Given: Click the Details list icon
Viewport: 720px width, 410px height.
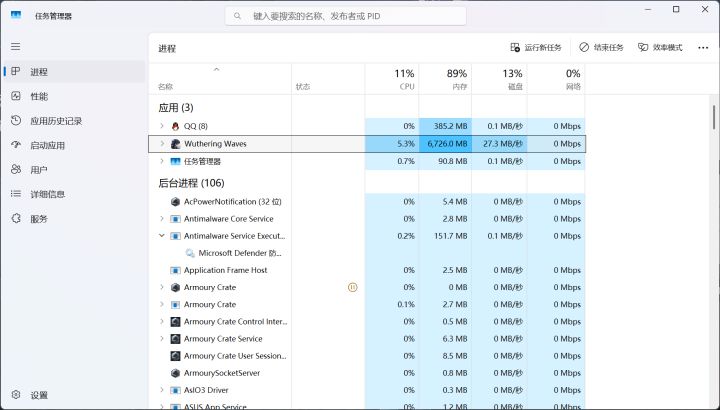Looking at the screenshot, I should click(16, 194).
